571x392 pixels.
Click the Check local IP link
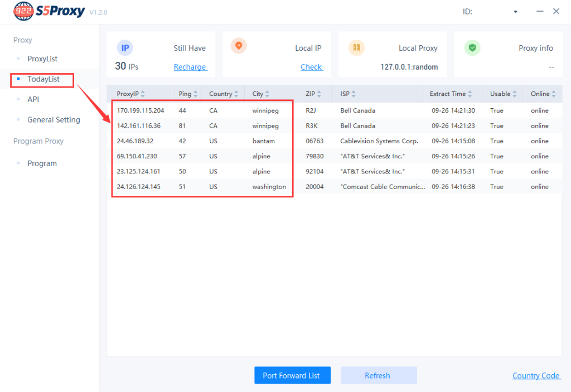(x=312, y=67)
